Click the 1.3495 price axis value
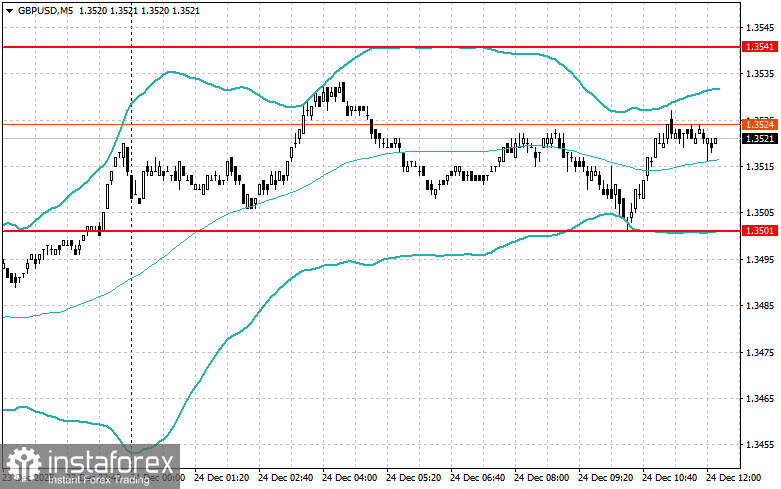781x489 pixels. (x=760, y=259)
